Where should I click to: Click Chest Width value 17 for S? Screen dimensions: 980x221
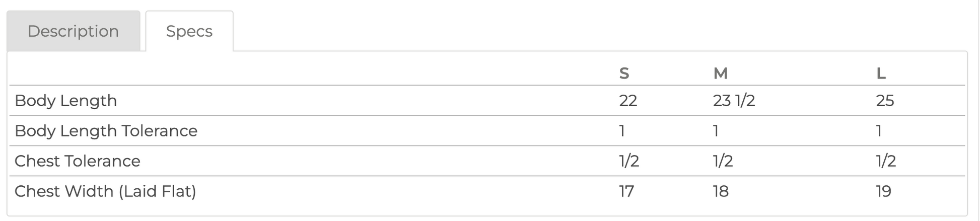pyautogui.click(x=626, y=191)
